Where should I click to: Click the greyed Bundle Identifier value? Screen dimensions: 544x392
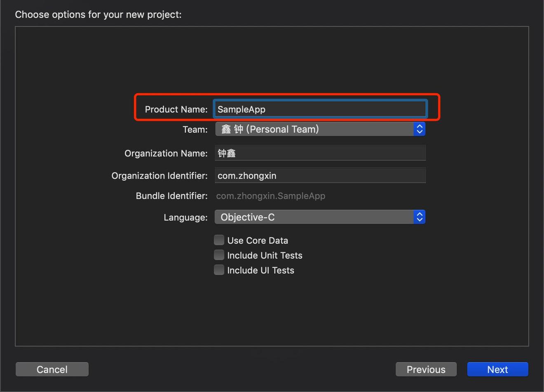(271, 196)
